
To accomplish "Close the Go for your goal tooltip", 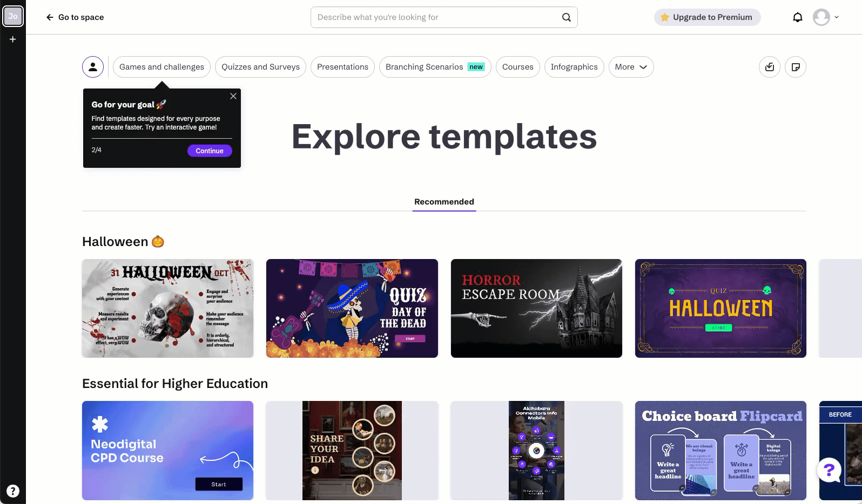I will coord(233,96).
